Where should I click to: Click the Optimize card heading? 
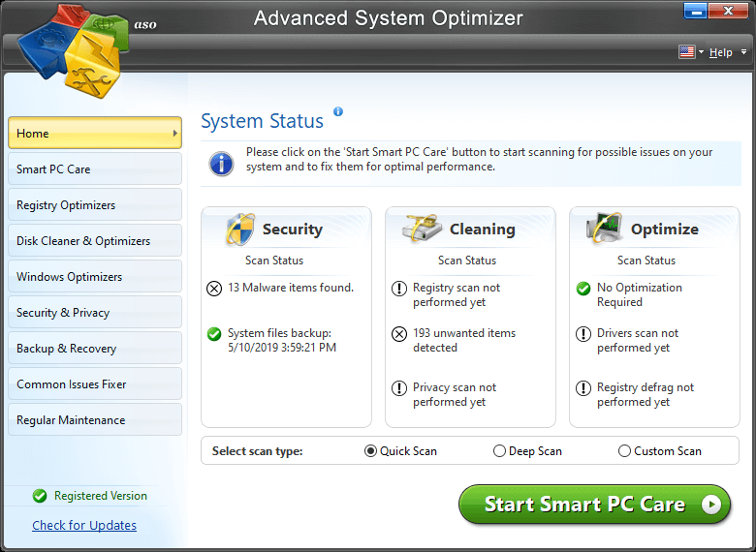[x=664, y=230]
